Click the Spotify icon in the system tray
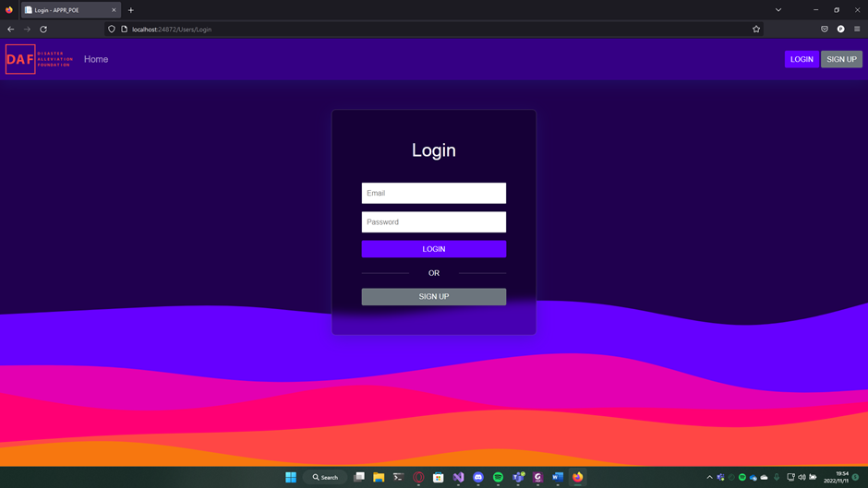This screenshot has width=868, height=488. (742, 477)
